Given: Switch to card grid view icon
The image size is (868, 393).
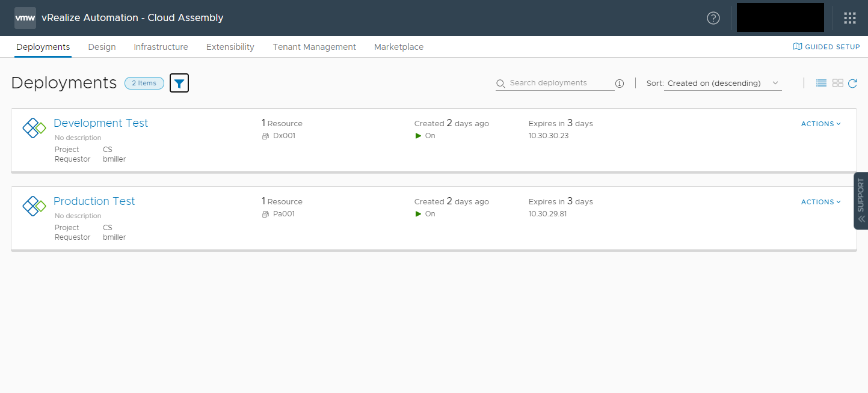Looking at the screenshot, I should pyautogui.click(x=838, y=83).
